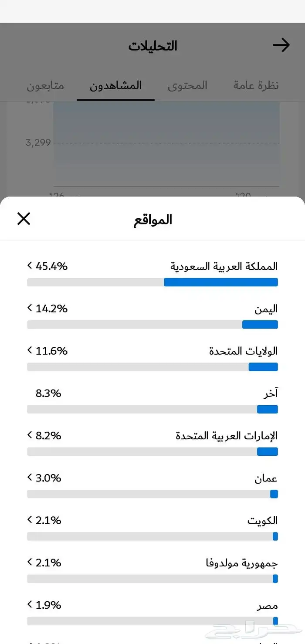The image size is (305, 644).
Task: Click the Saudi Arabia percentage bar
Action: tap(152, 282)
